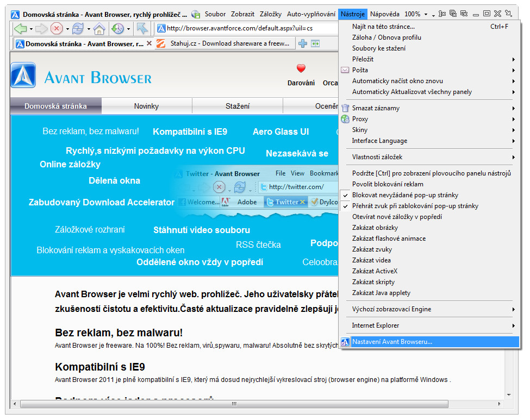Click the large Avant Browser logo on page
The image size is (530, 420).
(x=23, y=75)
